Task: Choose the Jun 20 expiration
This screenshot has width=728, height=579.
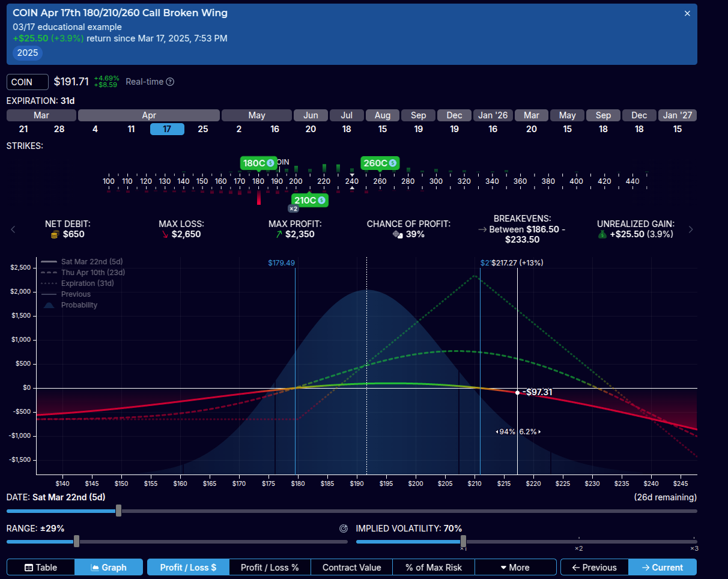Action: coord(311,129)
